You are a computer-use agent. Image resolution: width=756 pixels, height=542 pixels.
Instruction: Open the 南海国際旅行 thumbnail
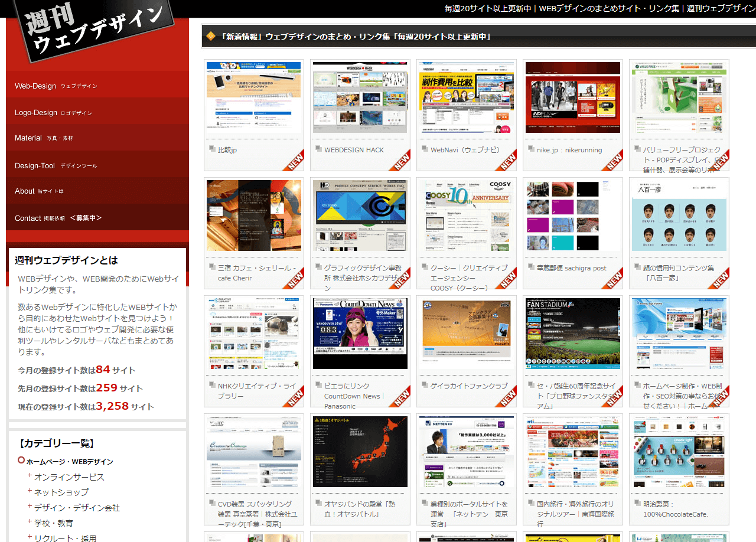click(x=573, y=452)
